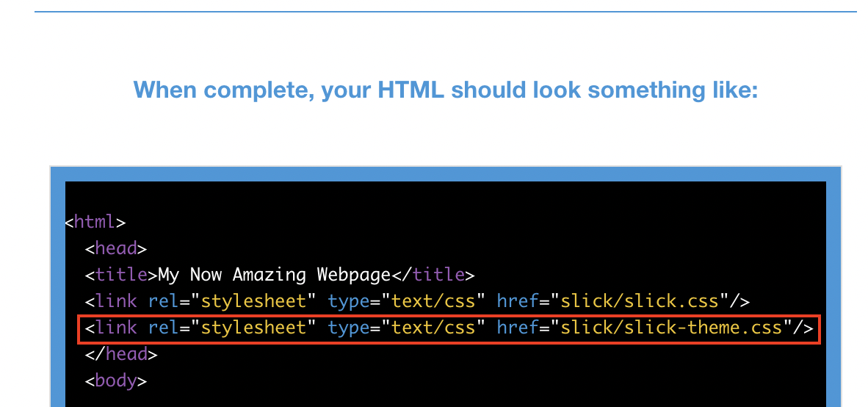The image size is (868, 407).
Task: Click "text/css" in the slick.css link line
Action: 433,301
